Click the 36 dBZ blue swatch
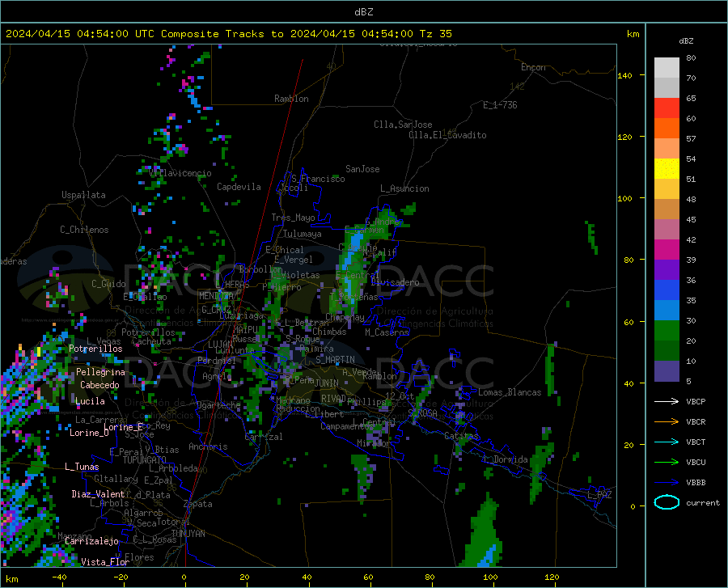728x588 pixels. tap(667, 290)
